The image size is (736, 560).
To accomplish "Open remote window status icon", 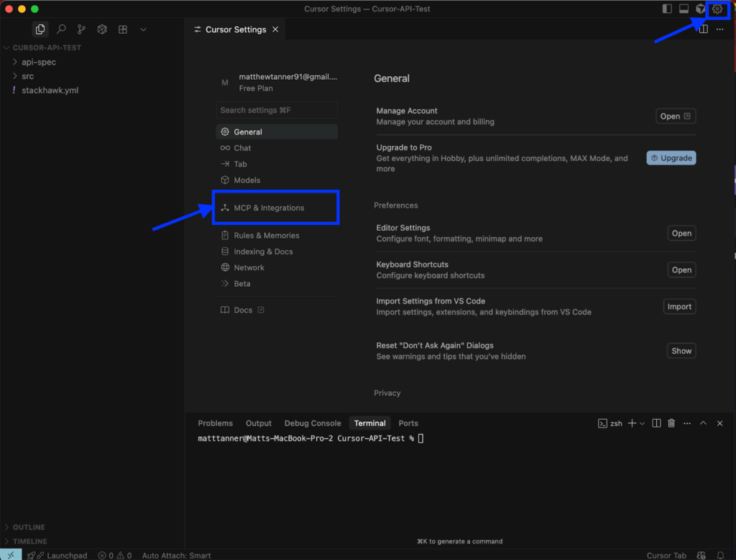I will pos(11,555).
